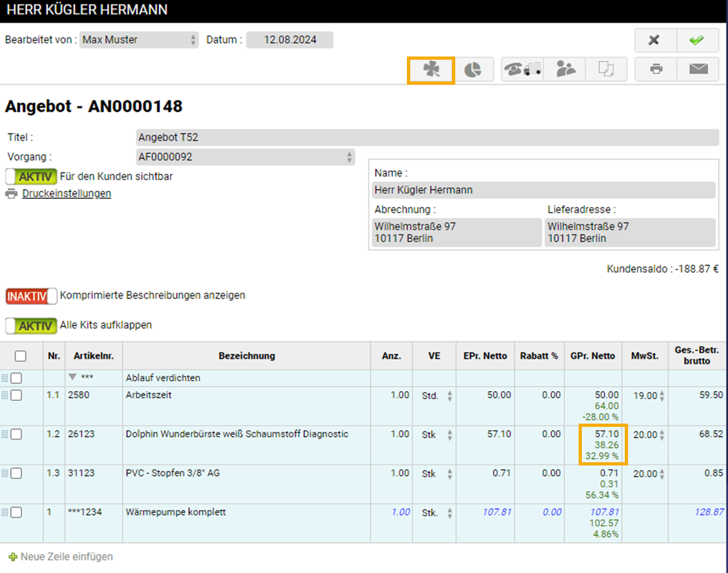Collapse the 'Ablauf verdichten' group triangle
This screenshot has height=573, width=728.
click(73, 377)
